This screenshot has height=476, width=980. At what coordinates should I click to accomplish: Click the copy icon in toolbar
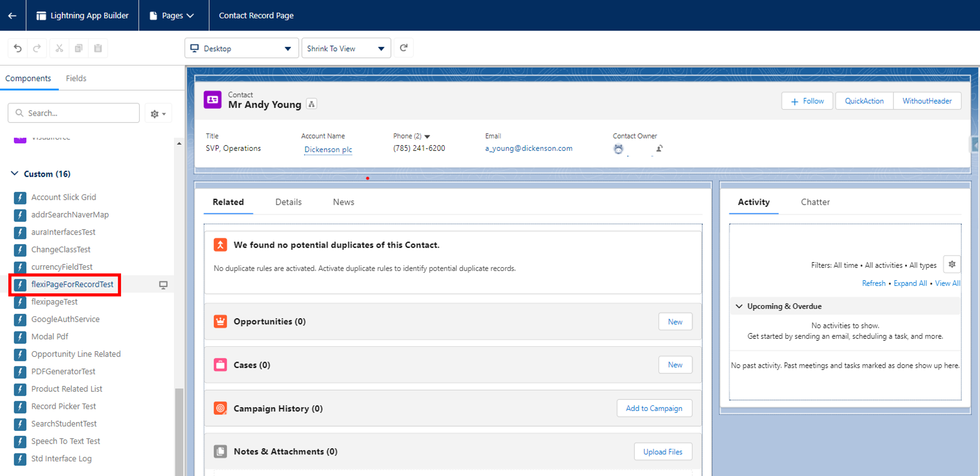[x=78, y=48]
